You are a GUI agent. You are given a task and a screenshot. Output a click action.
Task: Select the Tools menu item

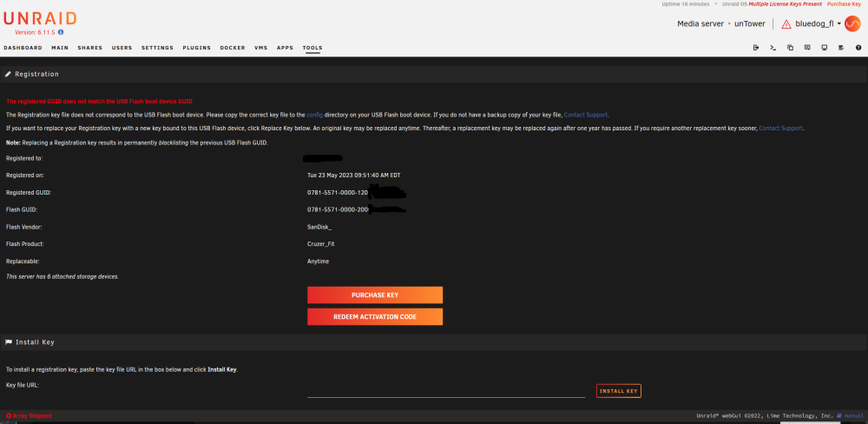312,48
